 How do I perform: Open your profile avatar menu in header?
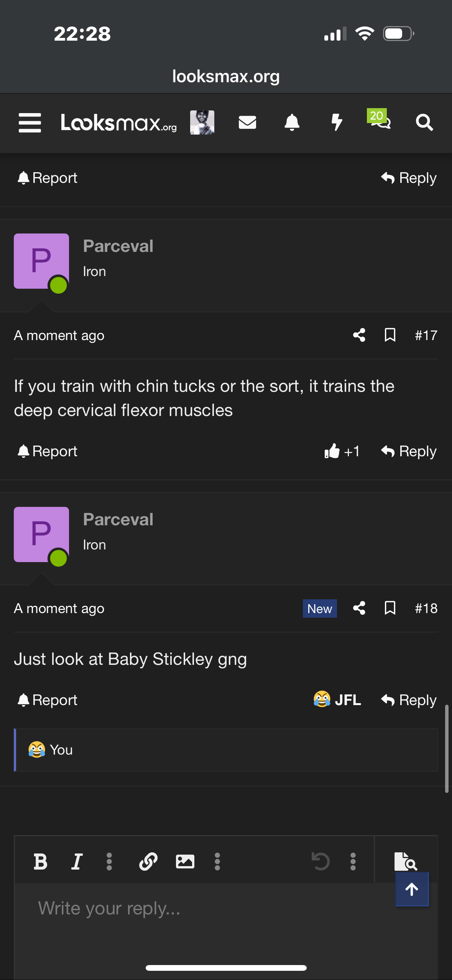[202, 123]
